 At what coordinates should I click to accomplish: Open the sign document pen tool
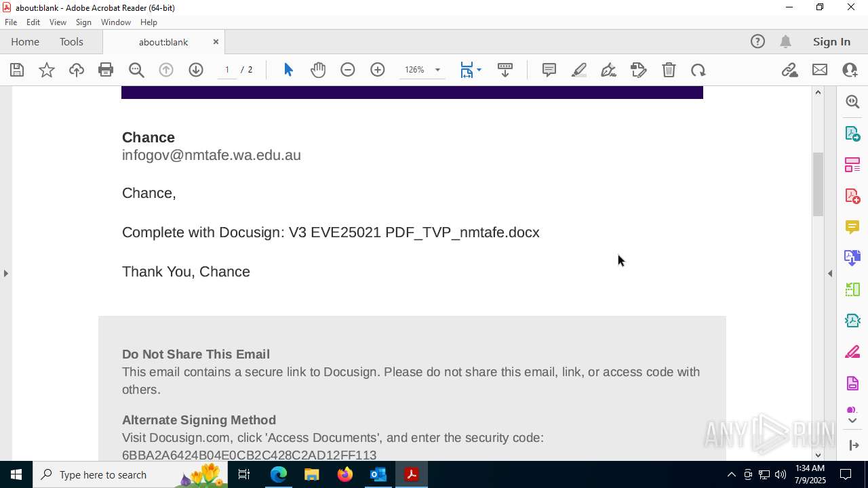click(x=609, y=70)
